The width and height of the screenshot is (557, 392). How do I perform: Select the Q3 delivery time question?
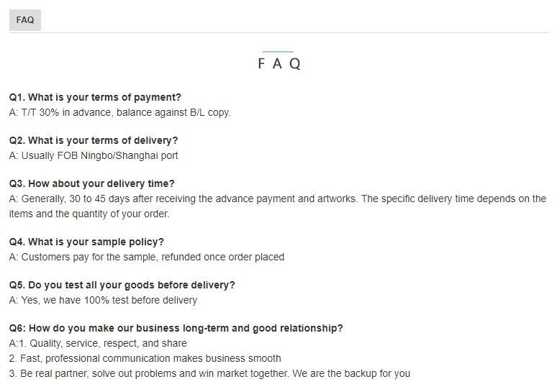[x=92, y=183]
